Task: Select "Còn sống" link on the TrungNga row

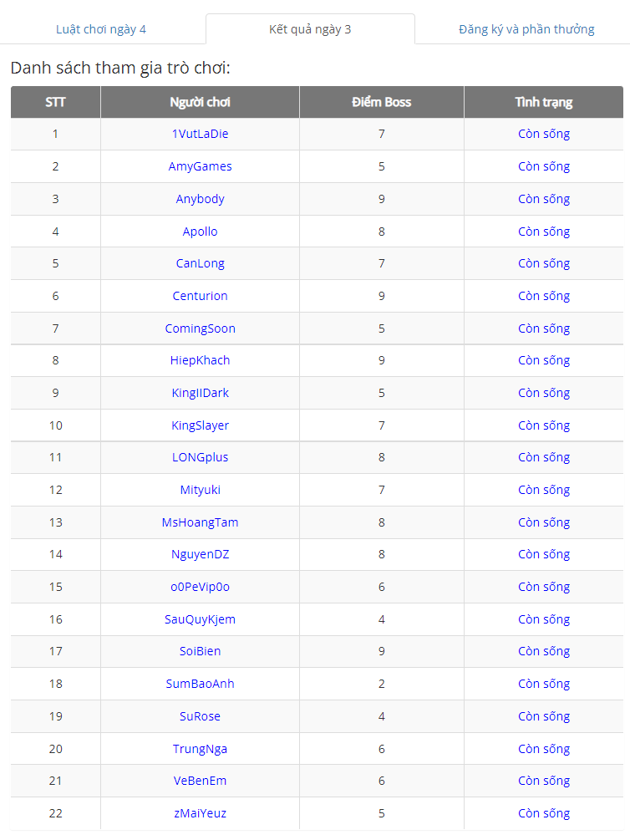Action: (544, 749)
